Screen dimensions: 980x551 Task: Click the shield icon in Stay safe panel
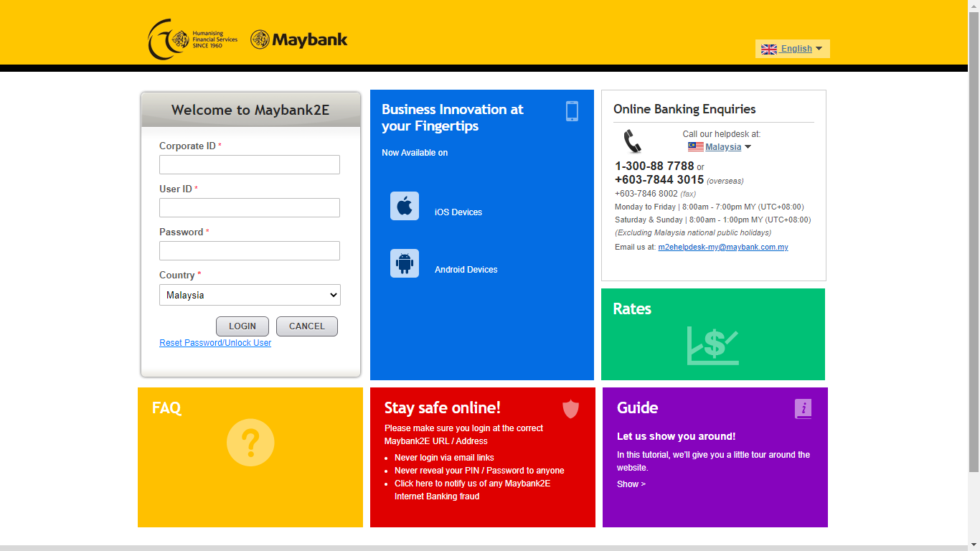570,409
